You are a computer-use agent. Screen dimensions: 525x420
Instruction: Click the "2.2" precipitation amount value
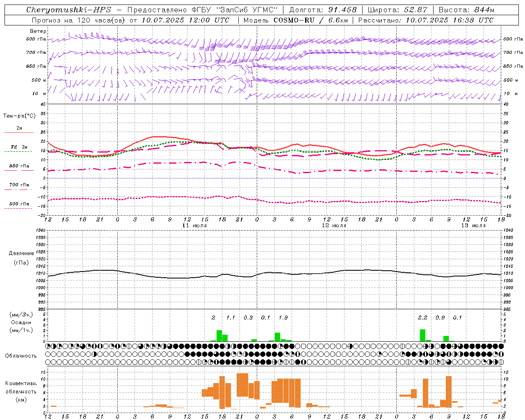click(x=422, y=318)
